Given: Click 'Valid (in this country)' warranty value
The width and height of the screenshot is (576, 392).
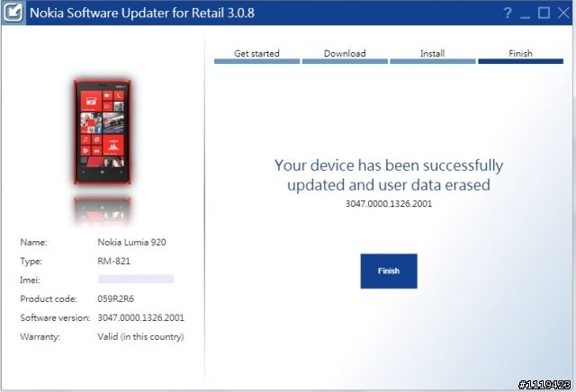Looking at the screenshot, I should click(x=140, y=336).
